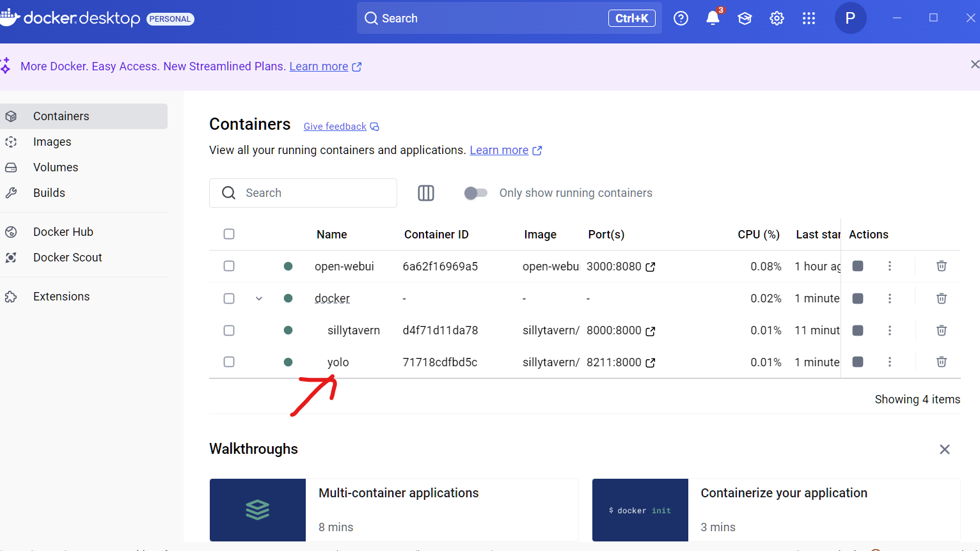Go to Volumes in sidebar
The width and height of the screenshot is (980, 551).
point(84,167)
